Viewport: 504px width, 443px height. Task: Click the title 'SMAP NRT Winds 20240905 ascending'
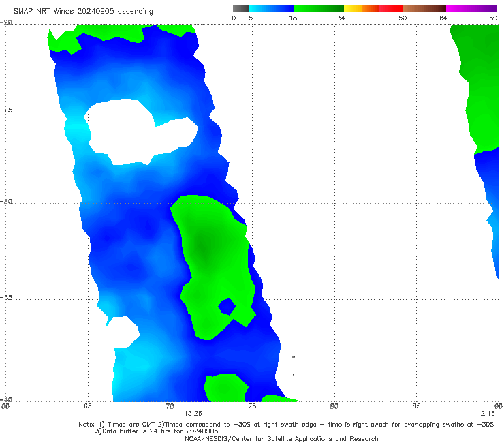click(x=83, y=12)
